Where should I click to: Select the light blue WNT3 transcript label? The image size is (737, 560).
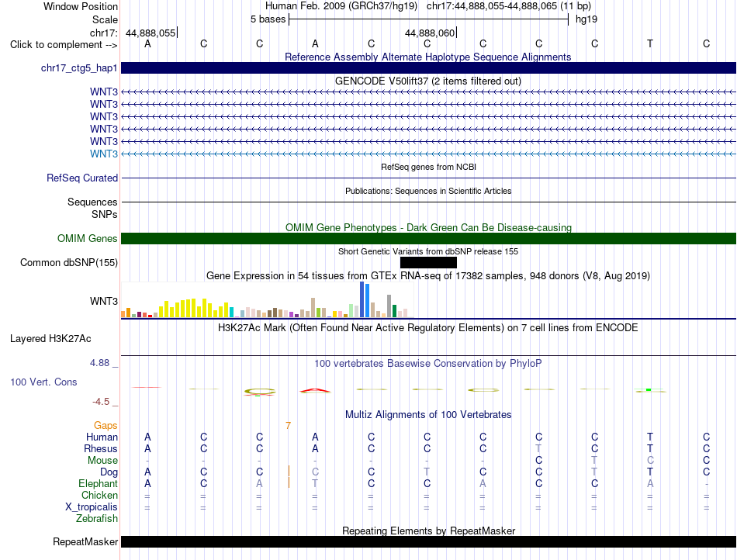pos(104,154)
